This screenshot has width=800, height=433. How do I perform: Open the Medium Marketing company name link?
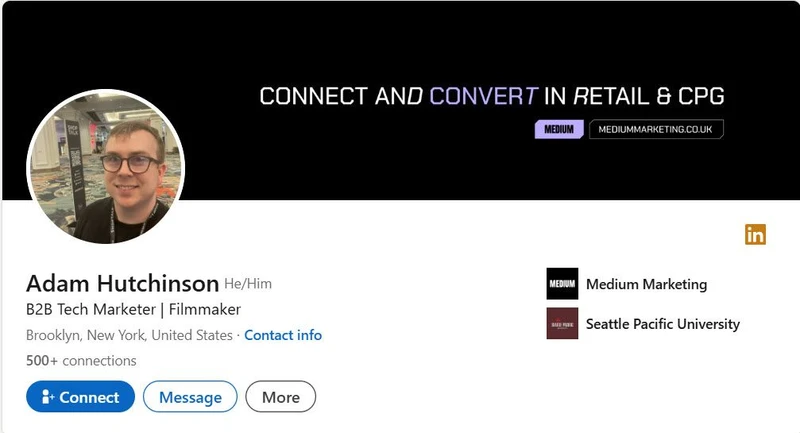click(646, 284)
